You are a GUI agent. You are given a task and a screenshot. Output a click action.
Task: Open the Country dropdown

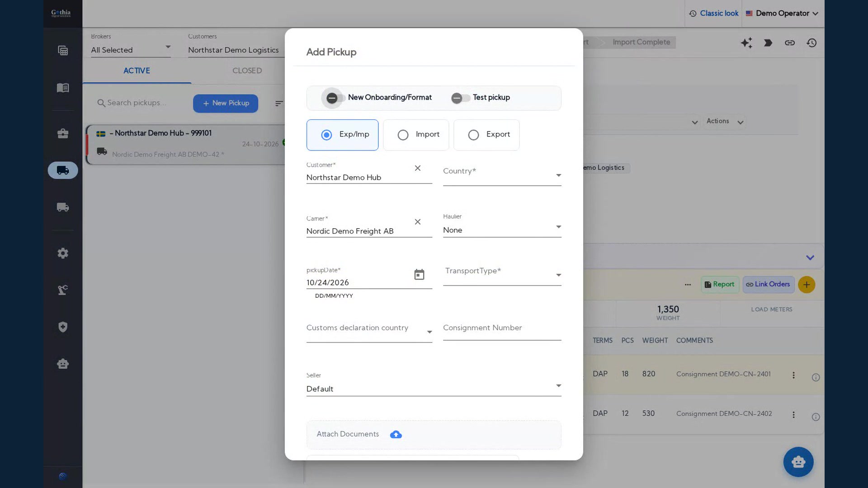click(502, 175)
